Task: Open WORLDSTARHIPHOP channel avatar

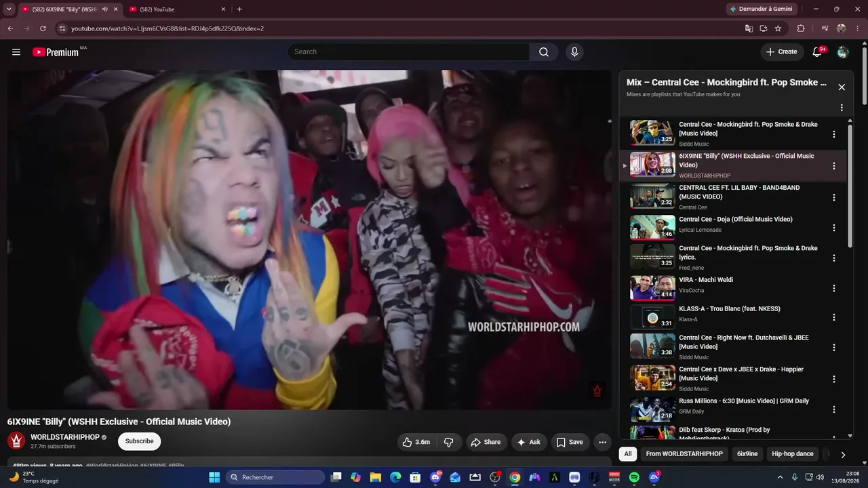Action: 16,441
